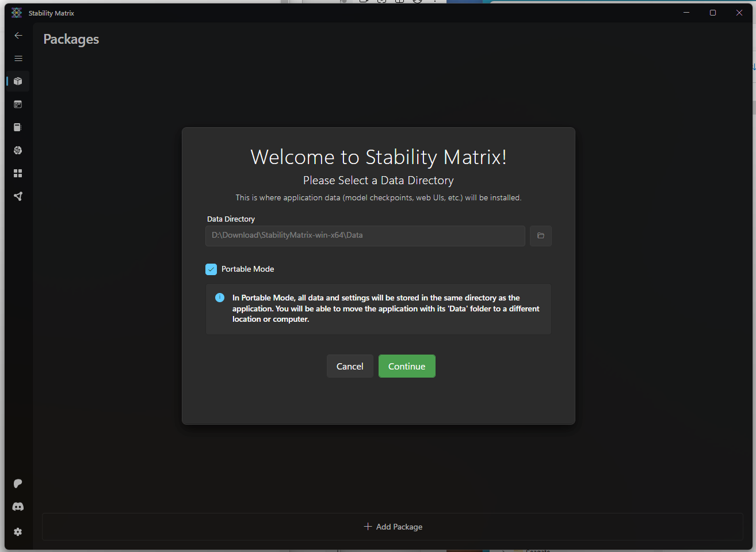Open the Patreon icon in sidebar
This screenshot has height=552, width=756.
18,483
